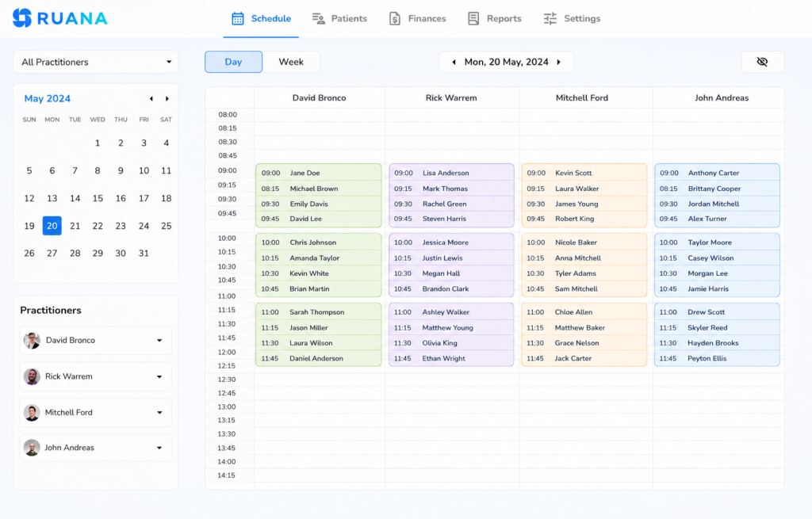
Task: Click the David Bronco column header
Action: pyautogui.click(x=319, y=97)
